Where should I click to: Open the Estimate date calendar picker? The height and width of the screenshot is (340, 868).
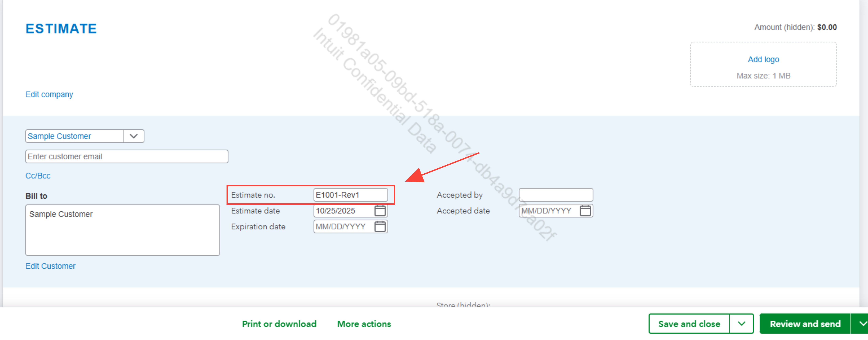380,211
